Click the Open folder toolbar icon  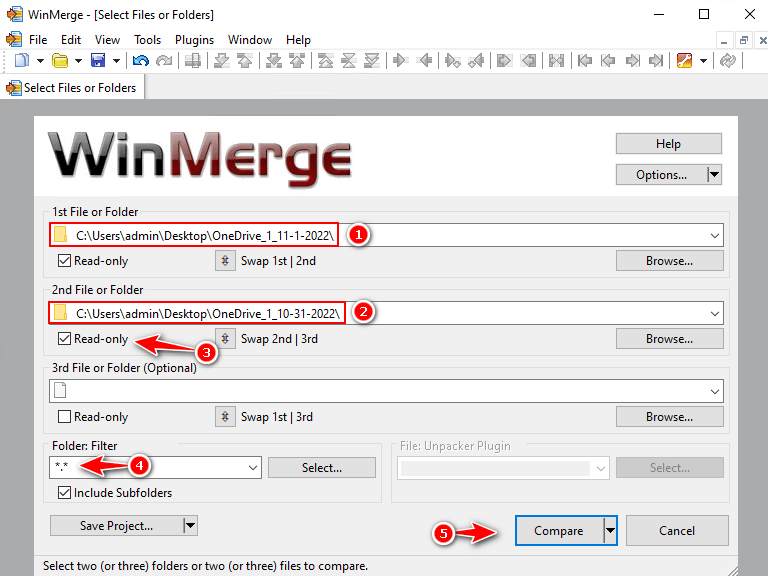[60, 61]
